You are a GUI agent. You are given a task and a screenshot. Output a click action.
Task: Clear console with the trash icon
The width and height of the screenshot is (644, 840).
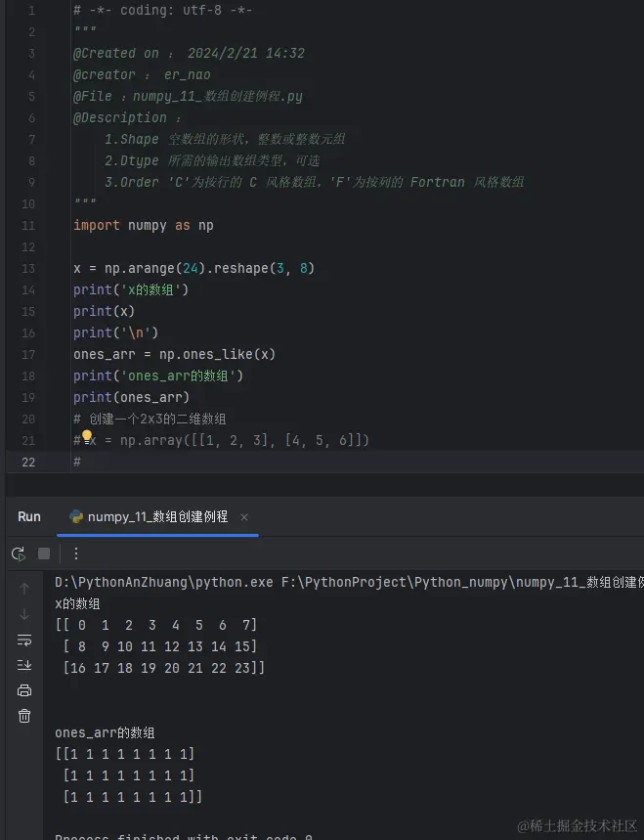24,716
